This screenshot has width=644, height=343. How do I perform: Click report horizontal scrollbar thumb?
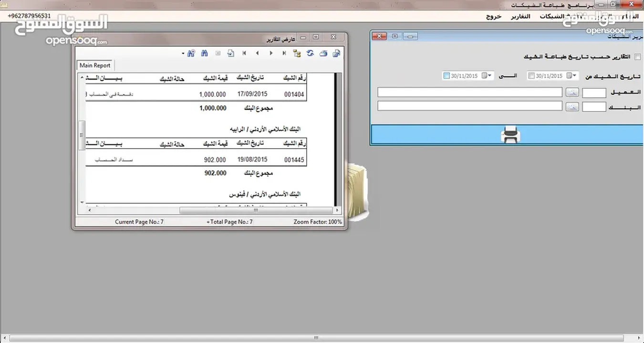(255, 210)
